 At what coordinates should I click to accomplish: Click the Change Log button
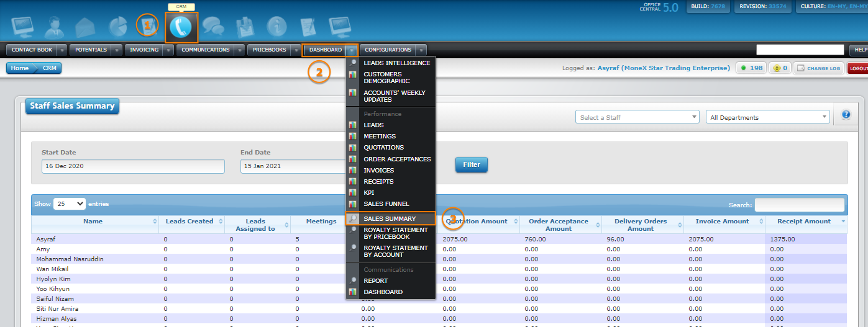click(819, 68)
